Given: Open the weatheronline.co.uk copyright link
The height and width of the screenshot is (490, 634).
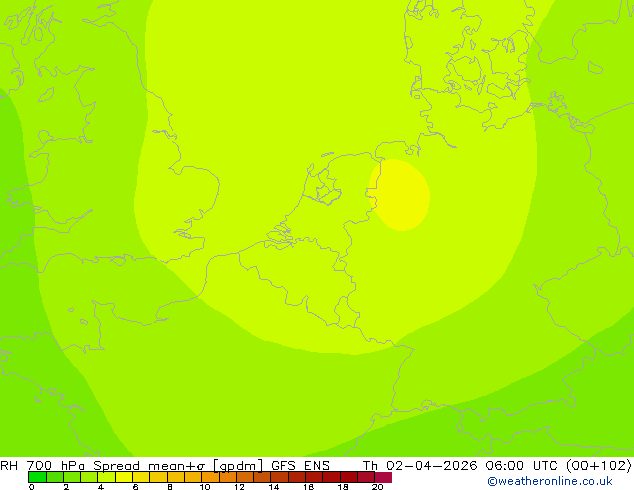Looking at the screenshot, I should coord(550,481).
